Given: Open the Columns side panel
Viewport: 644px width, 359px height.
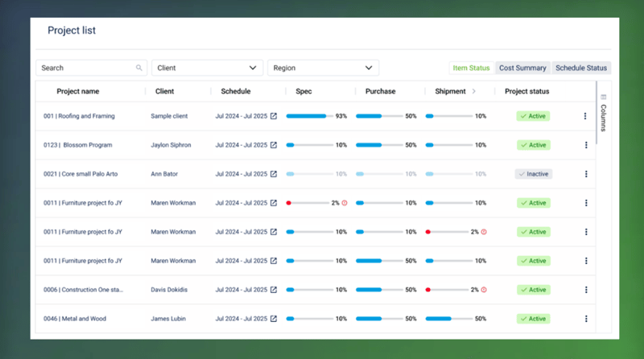Looking at the screenshot, I should [x=603, y=113].
